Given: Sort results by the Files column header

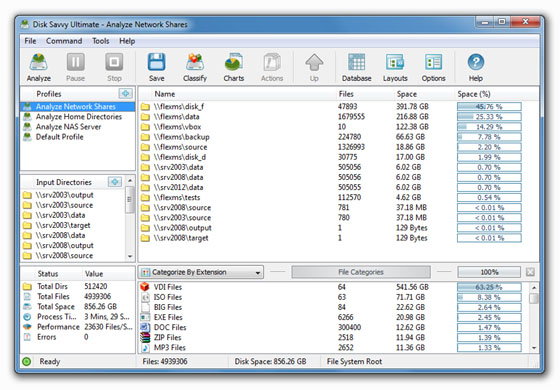Looking at the screenshot, I should click(346, 94).
